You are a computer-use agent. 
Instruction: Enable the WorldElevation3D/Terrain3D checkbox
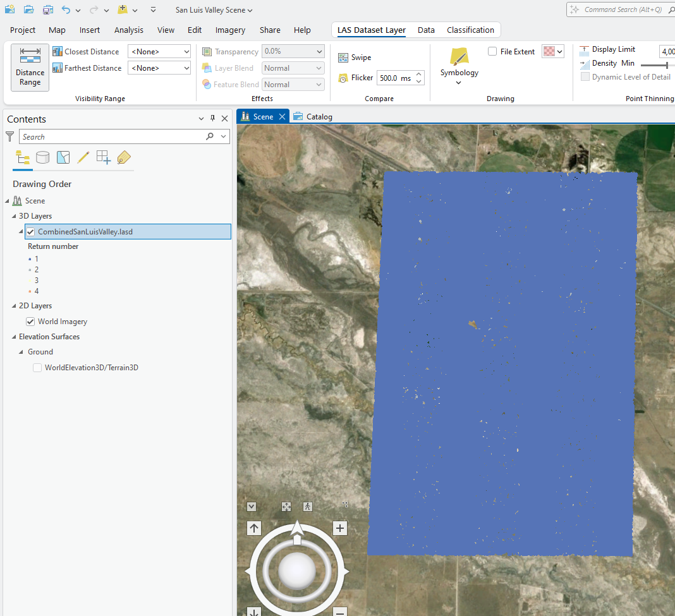37,367
